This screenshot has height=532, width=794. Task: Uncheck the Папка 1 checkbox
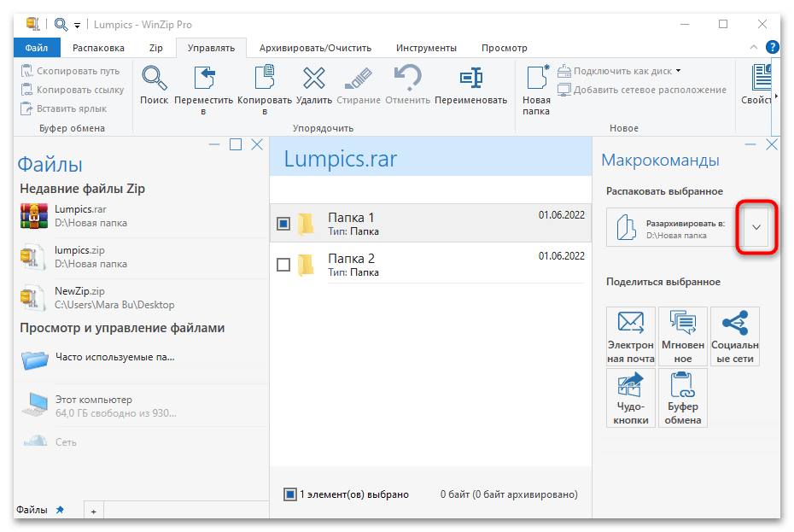(284, 224)
